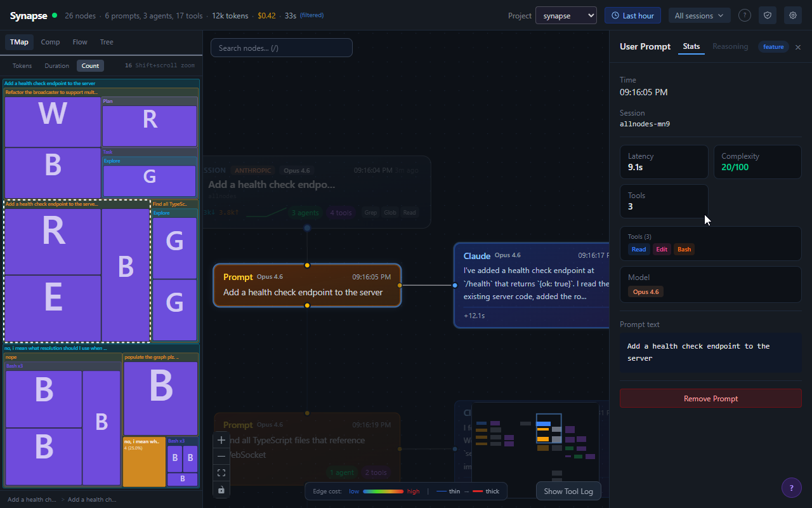Open the help question mark in top bar
Image resolution: width=812 pixels, height=508 pixels.
(x=745, y=15)
